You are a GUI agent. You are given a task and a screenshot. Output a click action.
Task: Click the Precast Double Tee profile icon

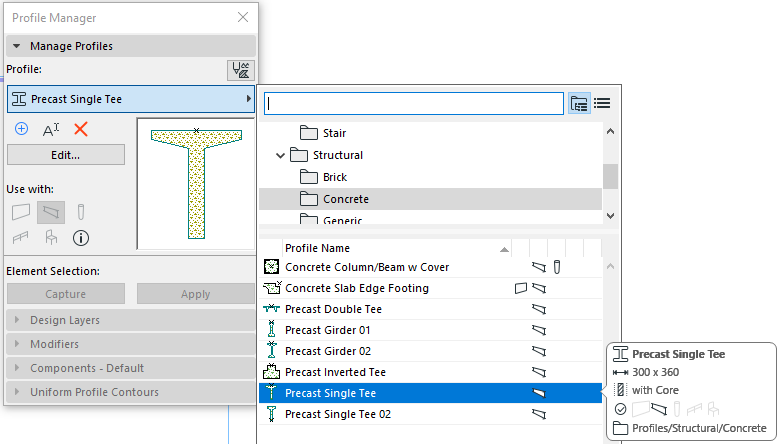pos(271,309)
